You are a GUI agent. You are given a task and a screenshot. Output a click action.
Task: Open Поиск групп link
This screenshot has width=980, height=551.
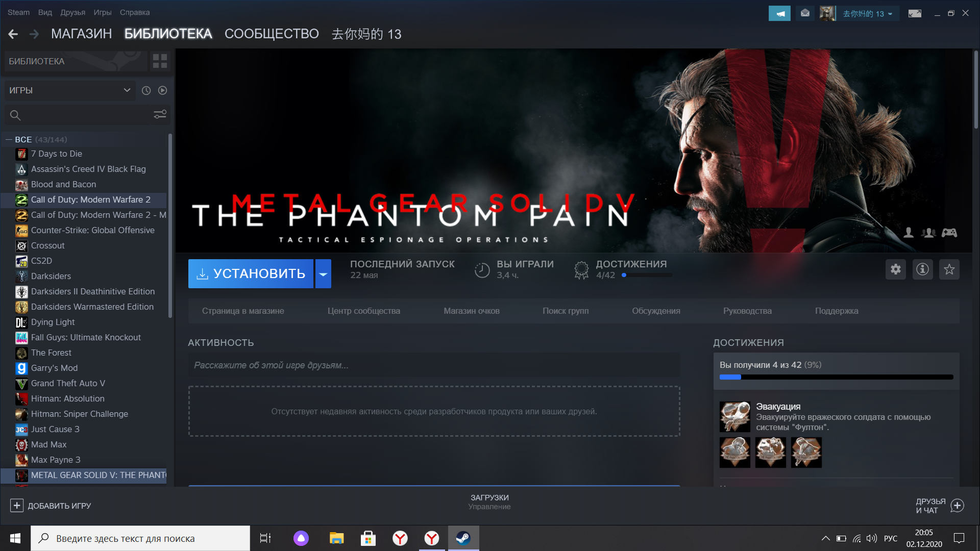click(566, 311)
